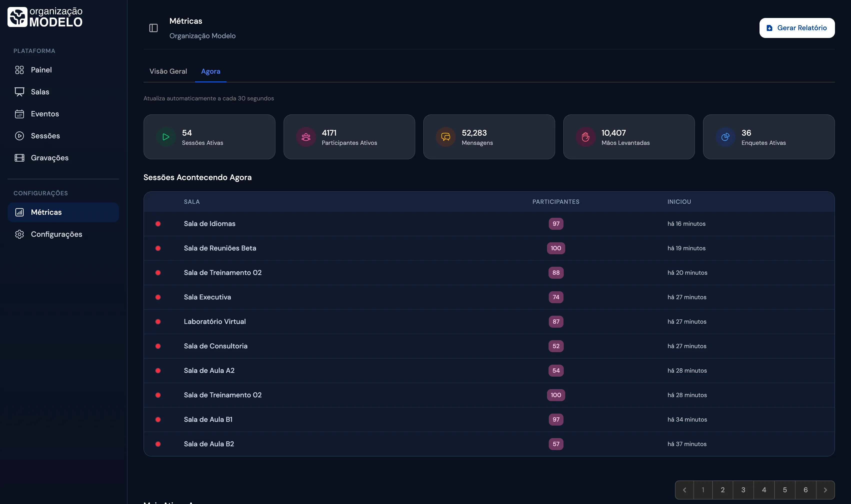Screen dimensions: 851x504
Task: Open Eventos from the sidebar
Action: pyautogui.click(x=45, y=114)
